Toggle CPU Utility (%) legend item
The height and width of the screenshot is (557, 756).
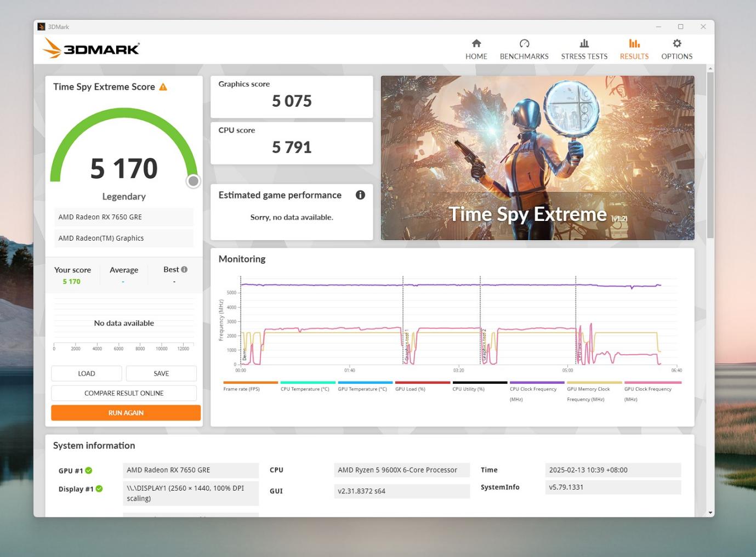(480, 386)
